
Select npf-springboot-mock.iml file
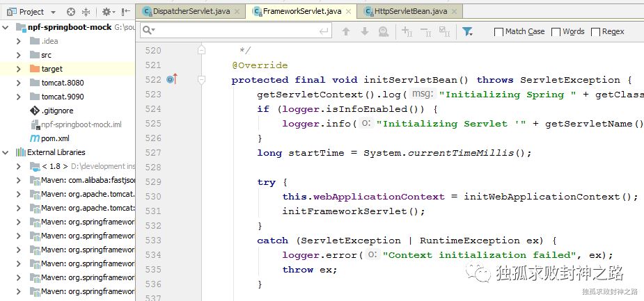tap(81, 124)
